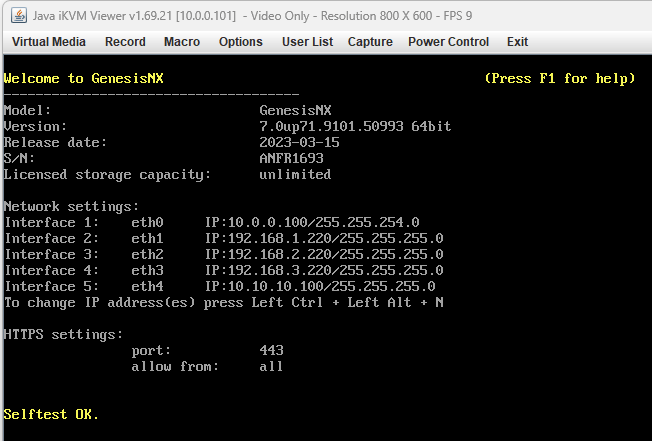652x441 pixels.
Task: Click version '7.0up71.9101.50993 64bit'
Action: coord(355,126)
